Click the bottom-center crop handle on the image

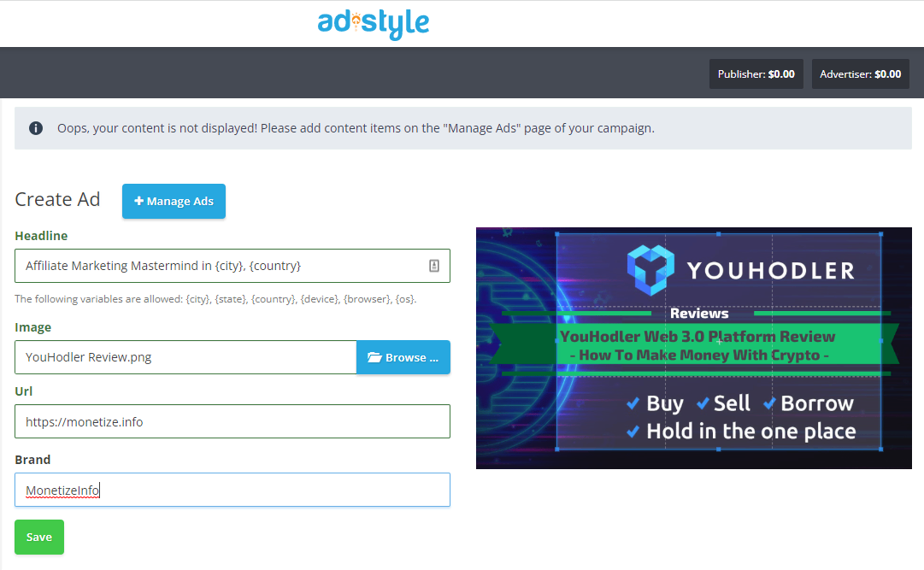coord(719,450)
